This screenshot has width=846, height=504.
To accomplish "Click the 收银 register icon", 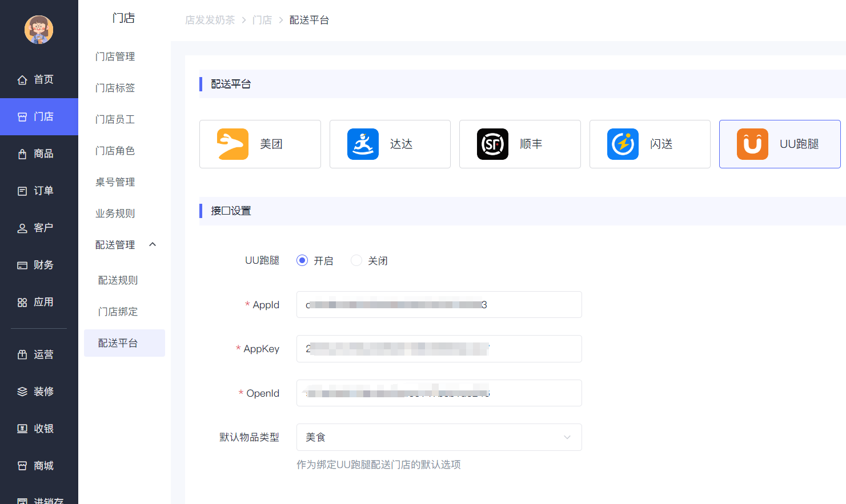I will tap(22, 429).
